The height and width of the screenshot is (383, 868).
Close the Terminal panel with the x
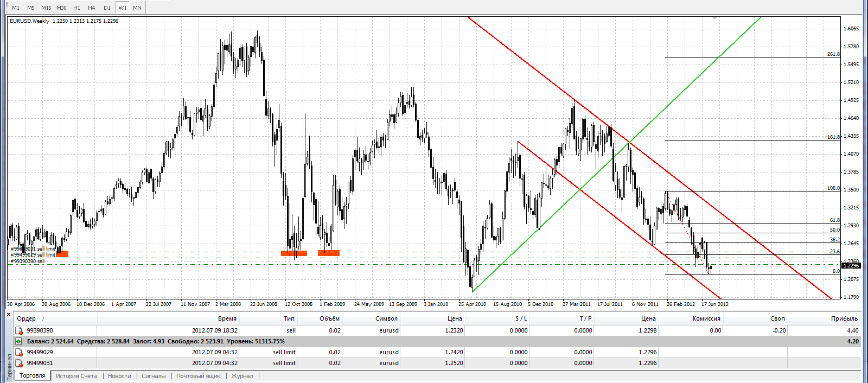coord(9,314)
